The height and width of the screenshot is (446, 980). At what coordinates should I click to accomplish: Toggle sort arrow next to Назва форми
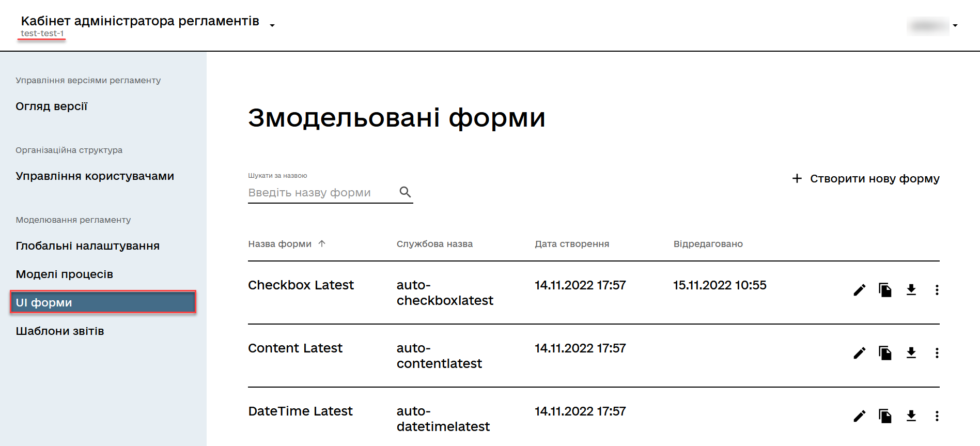pos(322,243)
